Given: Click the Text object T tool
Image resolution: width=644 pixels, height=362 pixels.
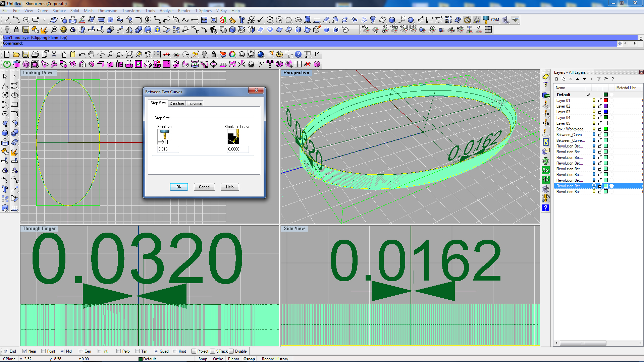Looking at the screenshot, I should tap(5, 189).
